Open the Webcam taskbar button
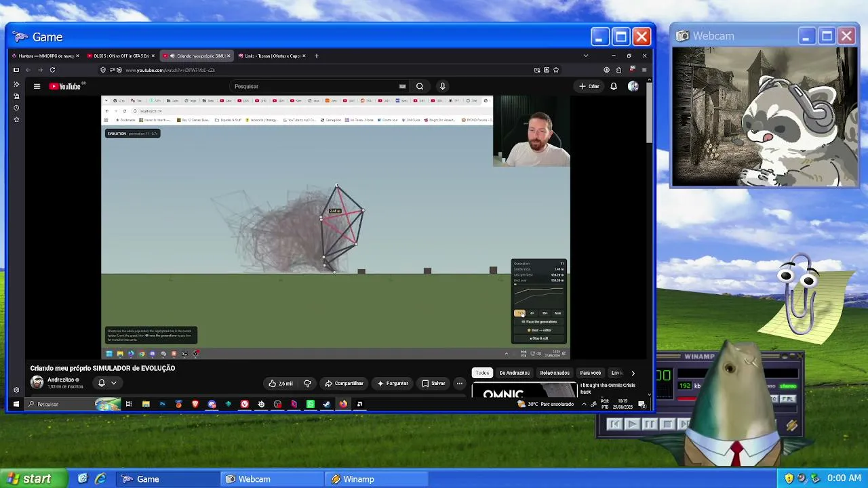868x488 pixels. pos(272,479)
